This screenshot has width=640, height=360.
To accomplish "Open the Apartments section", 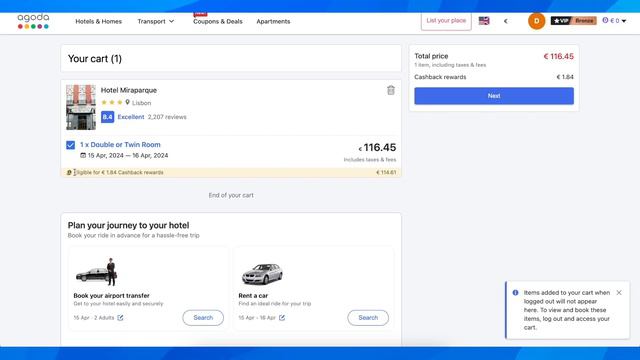I will click(273, 21).
